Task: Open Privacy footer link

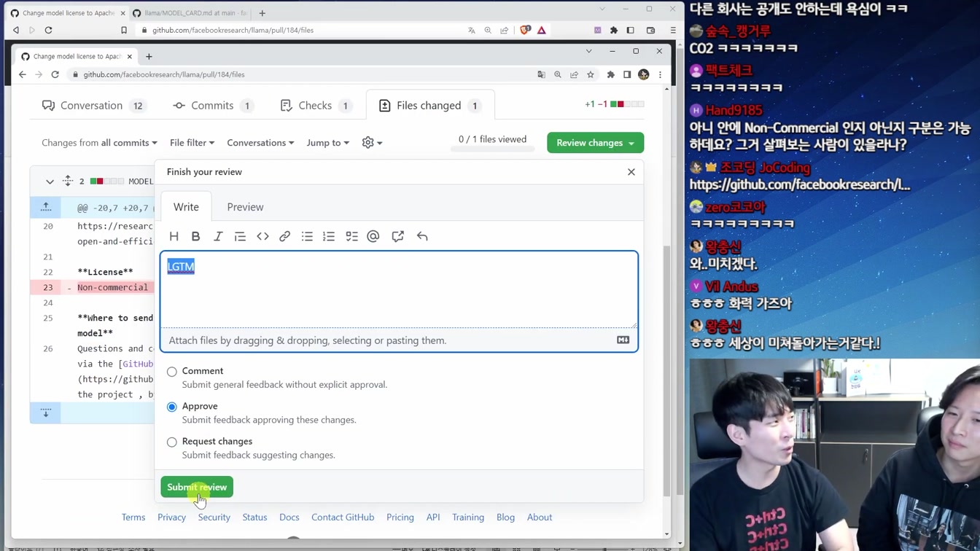Action: 171,517
